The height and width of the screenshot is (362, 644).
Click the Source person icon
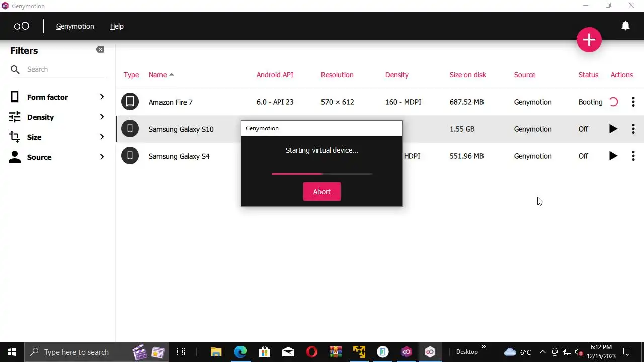tap(15, 157)
